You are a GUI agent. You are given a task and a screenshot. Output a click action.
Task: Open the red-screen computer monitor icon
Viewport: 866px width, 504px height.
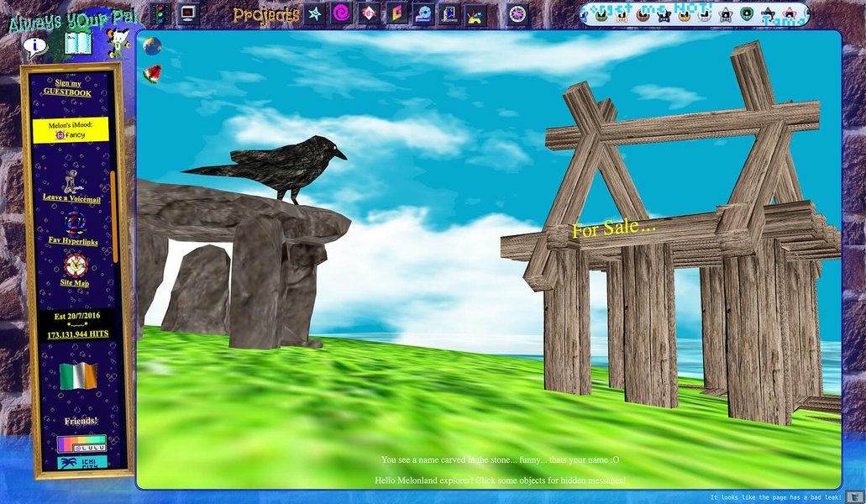[x=188, y=13]
